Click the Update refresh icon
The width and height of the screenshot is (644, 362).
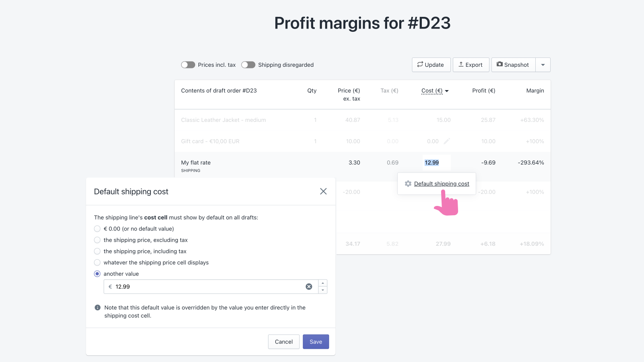[x=420, y=64]
